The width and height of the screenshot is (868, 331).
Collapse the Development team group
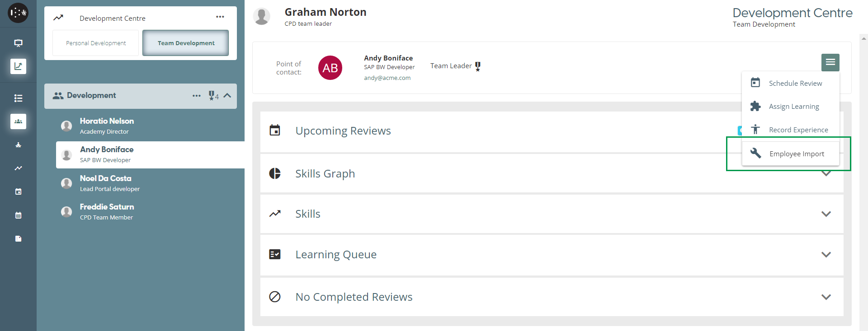(227, 95)
